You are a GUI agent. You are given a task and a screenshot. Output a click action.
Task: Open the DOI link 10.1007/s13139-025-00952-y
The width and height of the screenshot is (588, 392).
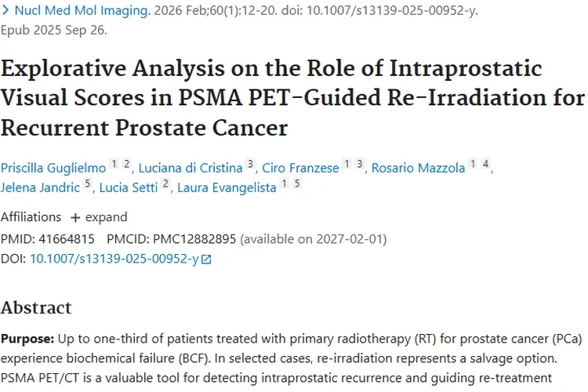pyautogui.click(x=114, y=259)
